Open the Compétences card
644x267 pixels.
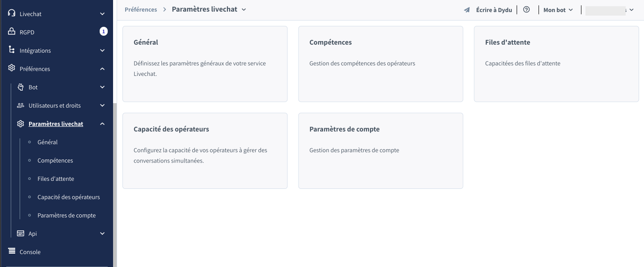coord(380,64)
